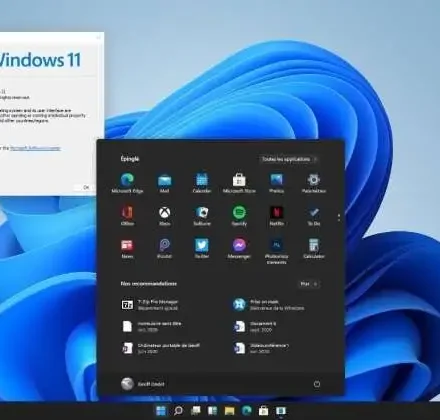Open the recommended file with the blank page icon
This screenshot has width=440, height=420.
(x=151, y=327)
